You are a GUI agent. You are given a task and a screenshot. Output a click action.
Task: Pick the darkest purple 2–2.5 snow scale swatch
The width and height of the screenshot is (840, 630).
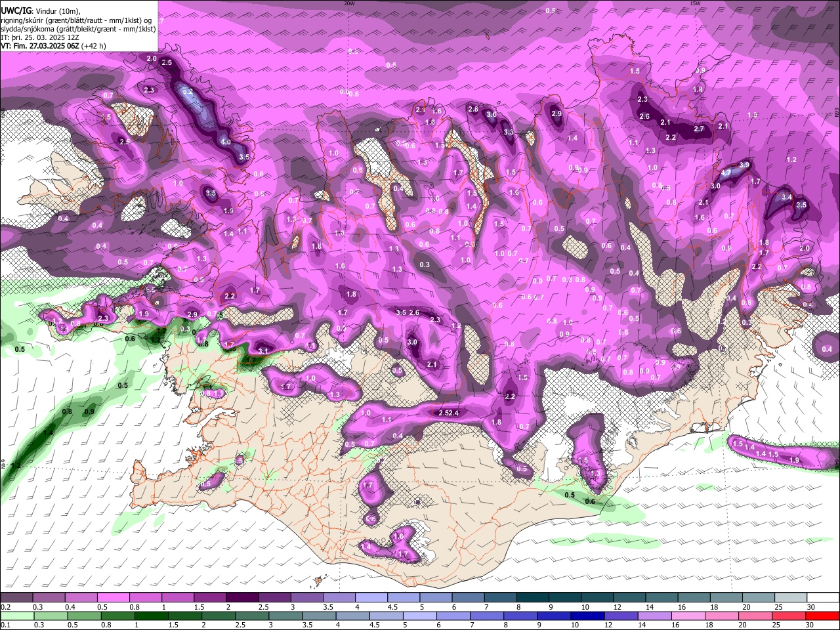pyautogui.click(x=241, y=598)
